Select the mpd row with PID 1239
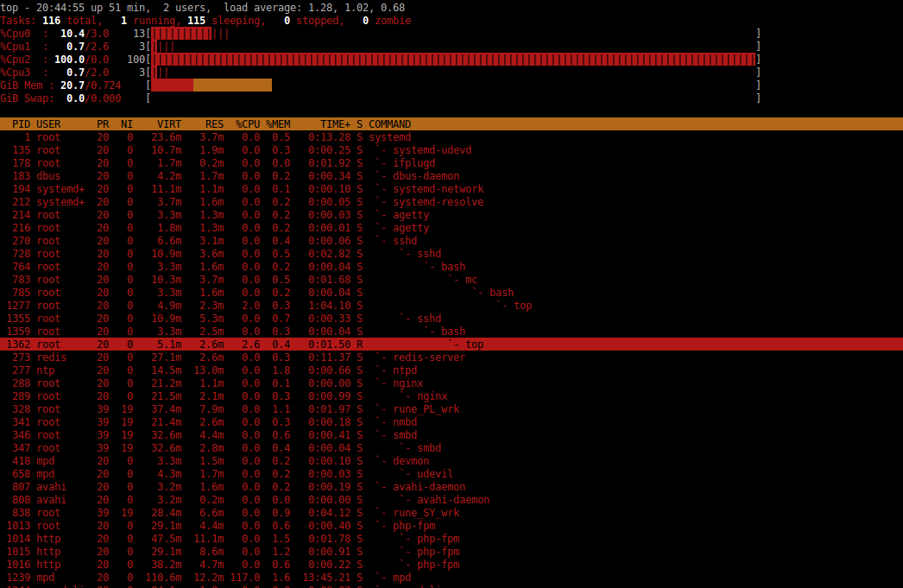 pyautogui.click(x=451, y=578)
